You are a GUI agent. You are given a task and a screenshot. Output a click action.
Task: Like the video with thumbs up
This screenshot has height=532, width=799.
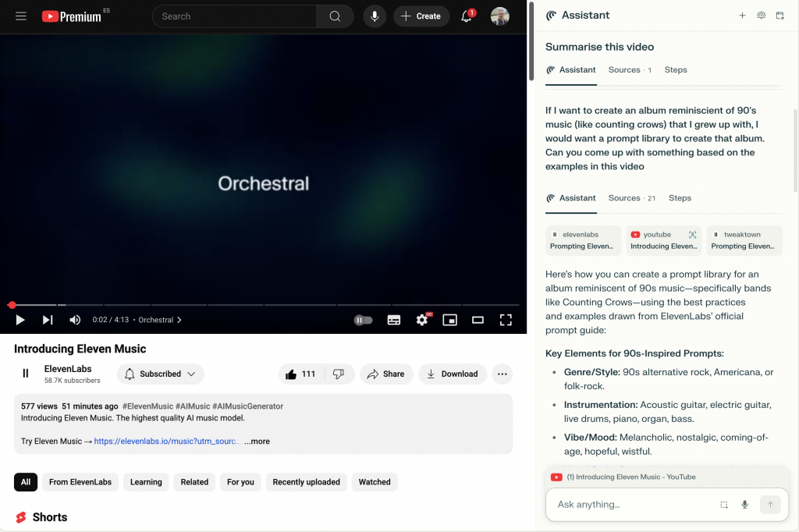(300, 374)
